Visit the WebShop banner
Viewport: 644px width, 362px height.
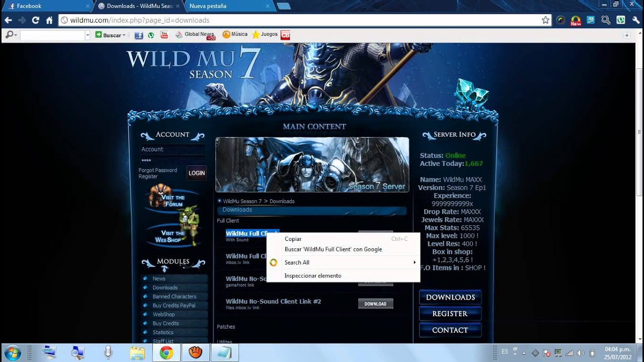click(173, 233)
